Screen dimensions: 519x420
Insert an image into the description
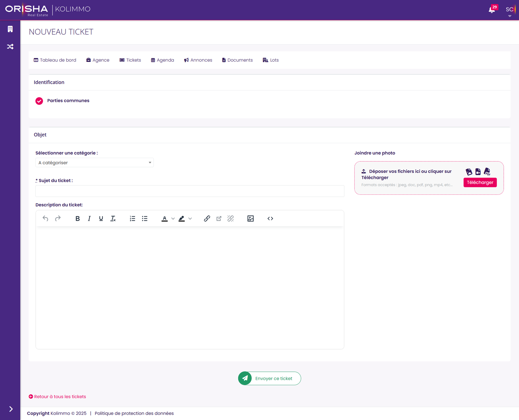pyautogui.click(x=250, y=218)
